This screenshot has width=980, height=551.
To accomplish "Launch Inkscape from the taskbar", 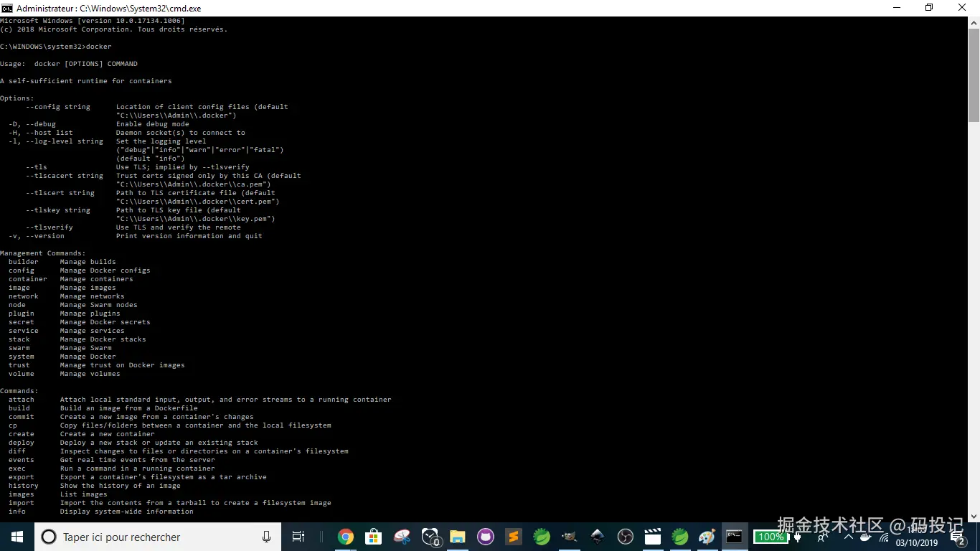I will coord(597,537).
